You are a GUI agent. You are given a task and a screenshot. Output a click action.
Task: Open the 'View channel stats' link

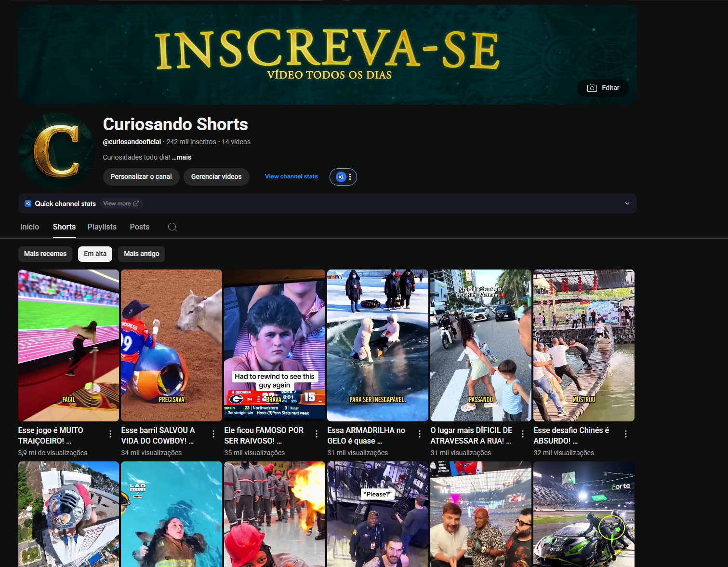[291, 176]
